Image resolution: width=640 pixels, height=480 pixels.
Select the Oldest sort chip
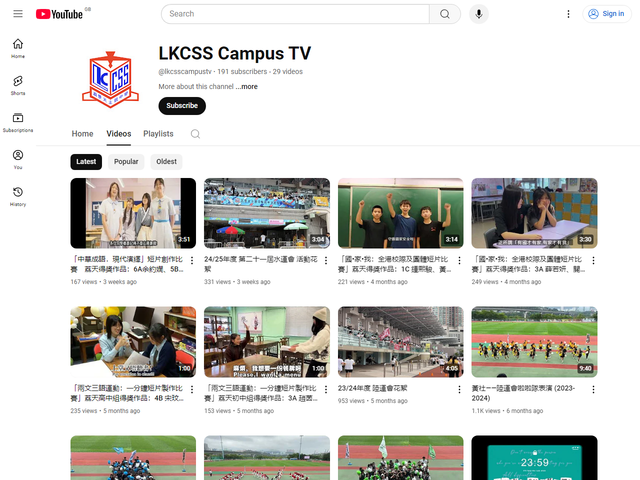coord(166,161)
